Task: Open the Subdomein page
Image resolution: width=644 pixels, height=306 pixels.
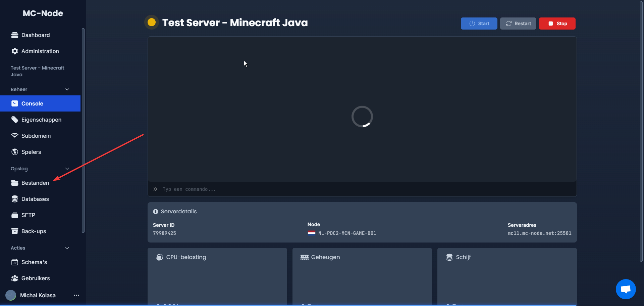Action: click(40, 136)
